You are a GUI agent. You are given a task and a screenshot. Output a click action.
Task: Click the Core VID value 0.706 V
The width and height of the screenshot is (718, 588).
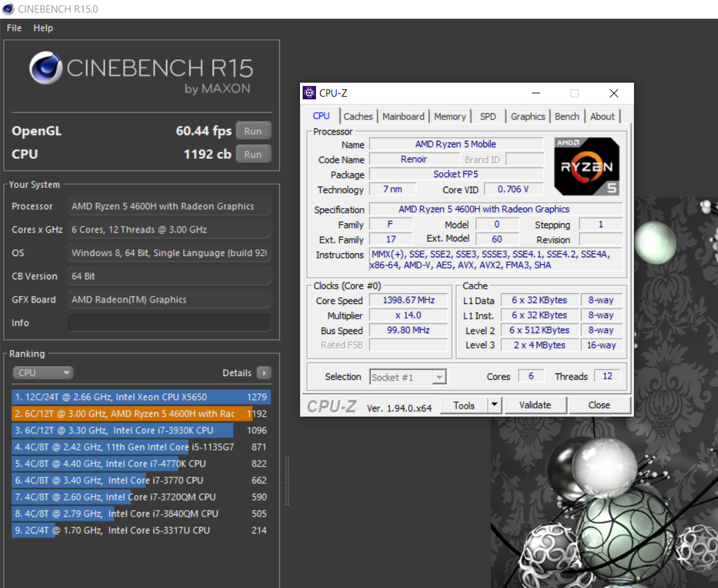[513, 189]
